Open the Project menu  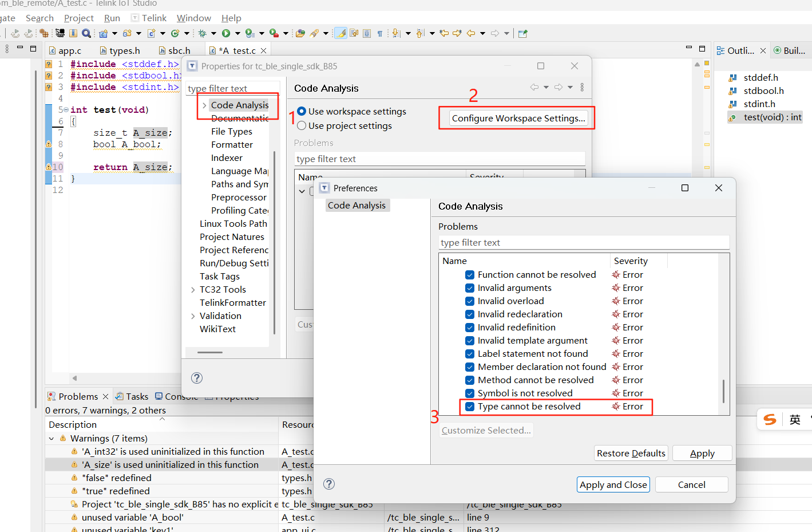pos(79,18)
